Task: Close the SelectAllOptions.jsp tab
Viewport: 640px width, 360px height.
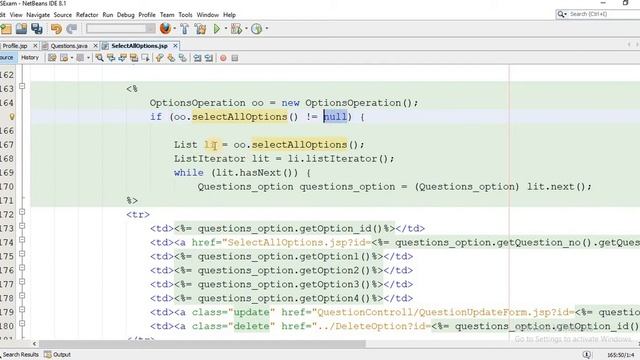Action: tap(175, 46)
